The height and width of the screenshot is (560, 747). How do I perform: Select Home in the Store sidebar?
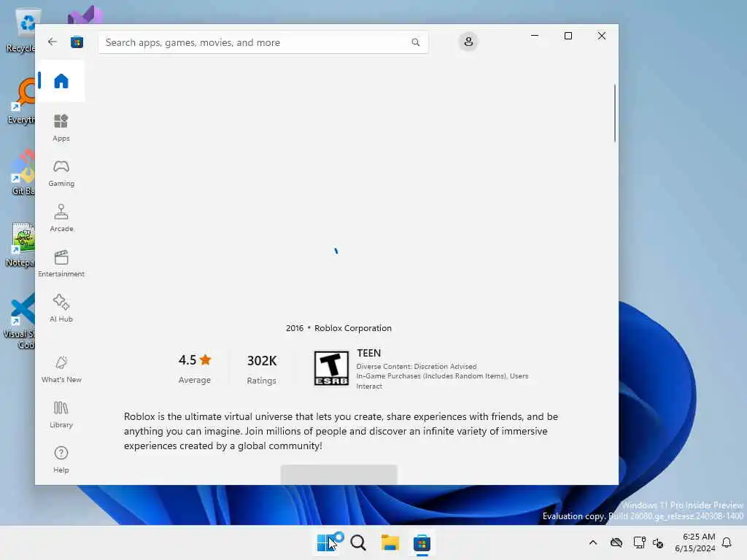pyautogui.click(x=61, y=81)
